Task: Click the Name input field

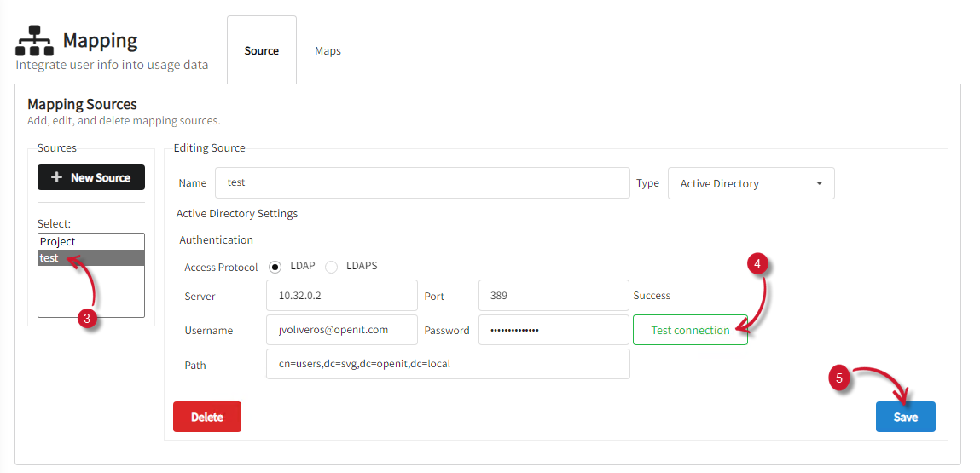Action: 422,183
